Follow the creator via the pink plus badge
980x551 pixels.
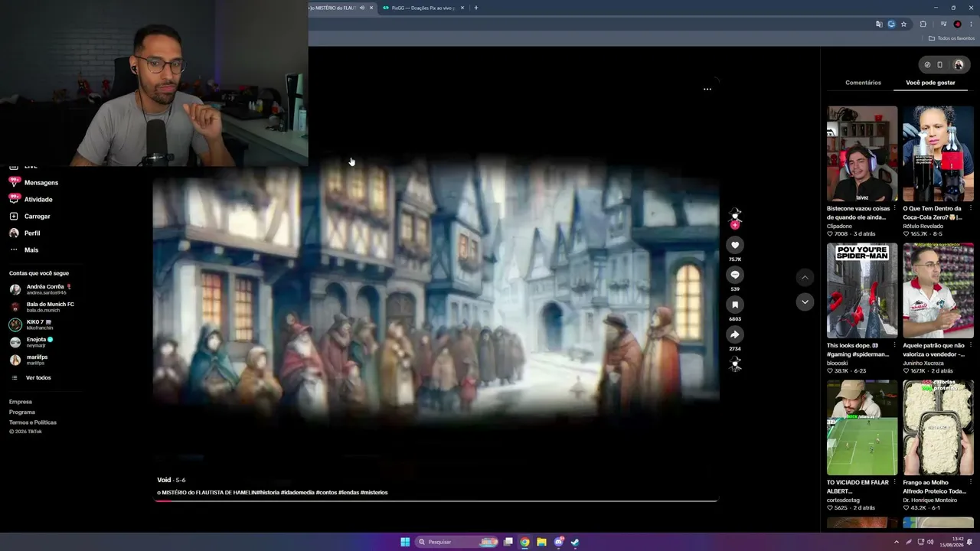735,225
